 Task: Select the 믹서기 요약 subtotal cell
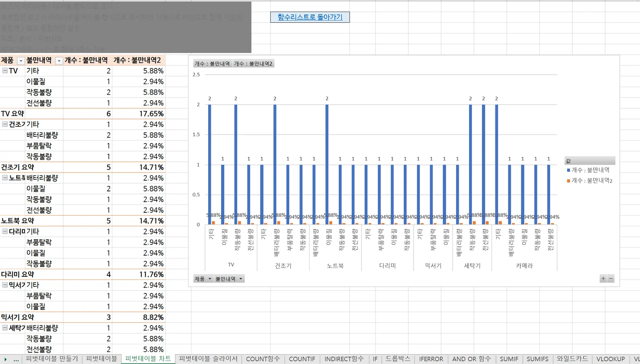coord(13,317)
